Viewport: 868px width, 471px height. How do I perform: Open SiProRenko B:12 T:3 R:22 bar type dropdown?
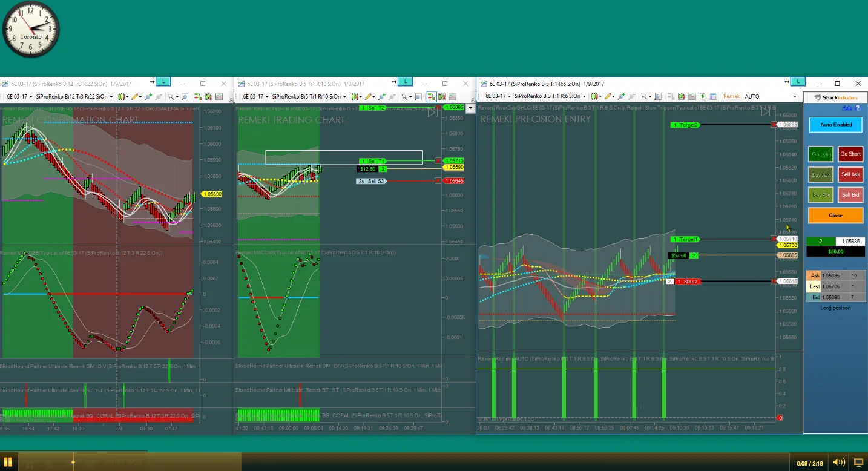tap(75, 96)
